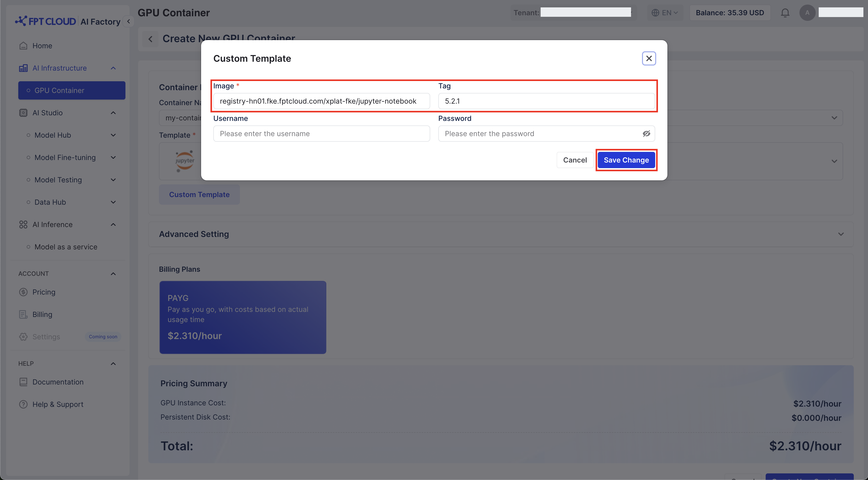The image size is (868, 480).
Task: Collapse the sidebar with the arrow icon
Action: pyautogui.click(x=128, y=21)
